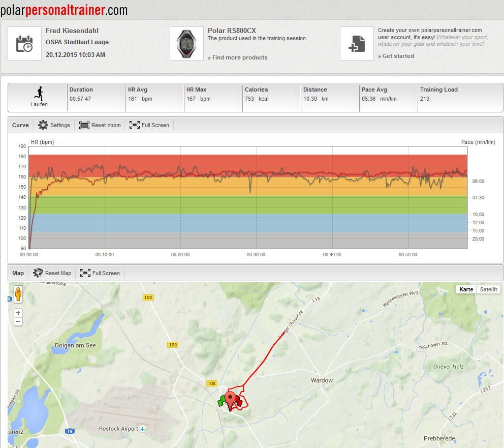Image resolution: width=504 pixels, height=448 pixels.
Task: Click the curve Full Screen arrows icon
Action: [134, 125]
